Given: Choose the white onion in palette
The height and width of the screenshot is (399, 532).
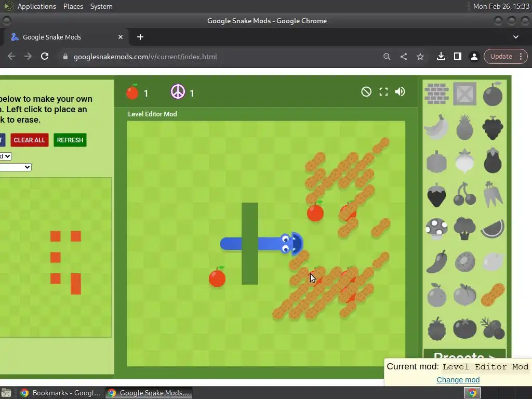Looking at the screenshot, I should click(464, 161).
